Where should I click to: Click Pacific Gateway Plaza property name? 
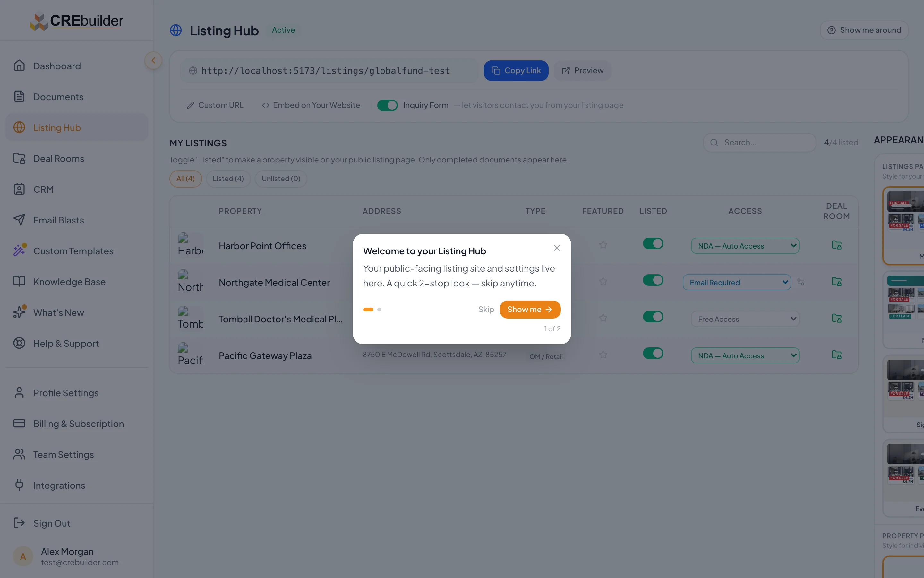point(265,355)
